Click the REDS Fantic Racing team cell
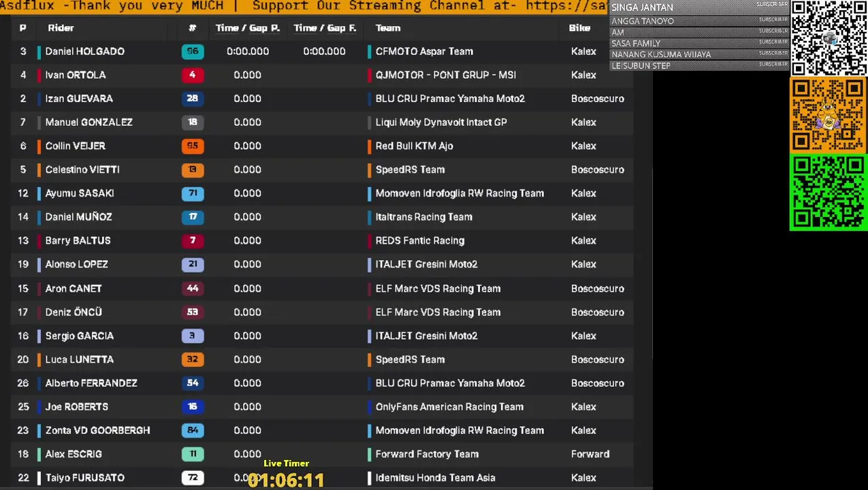Image resolution: width=868 pixels, height=490 pixels. tap(420, 240)
